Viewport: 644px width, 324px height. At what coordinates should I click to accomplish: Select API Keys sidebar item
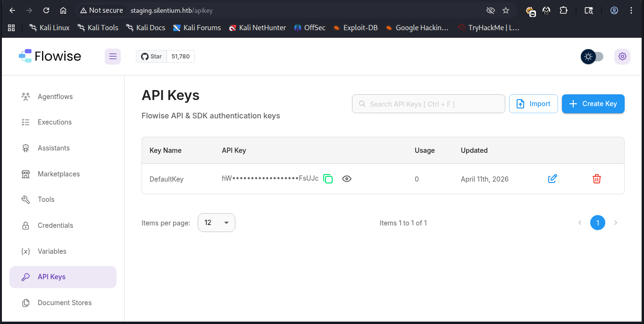[x=63, y=277]
